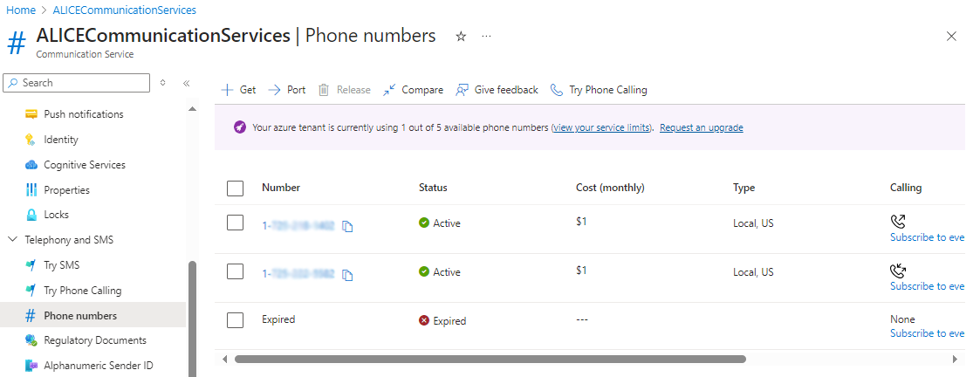980x377 pixels.
Task: Collapse the sidebar with the double chevron
Action: 186,83
